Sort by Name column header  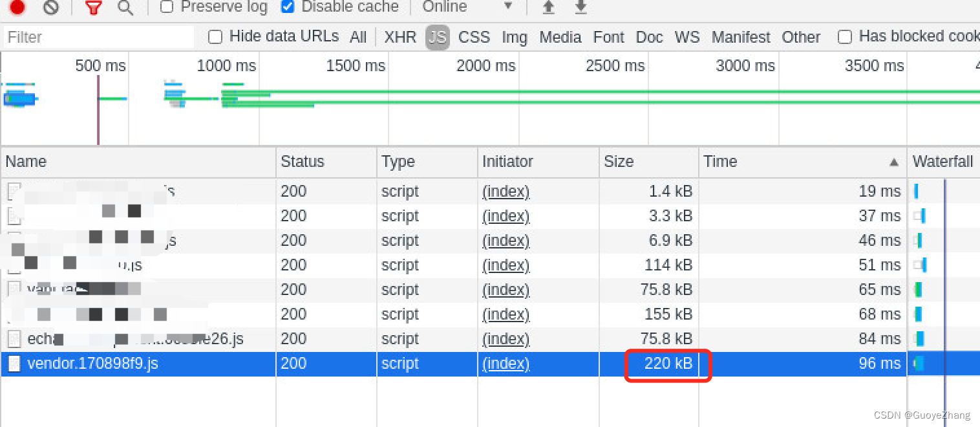138,162
